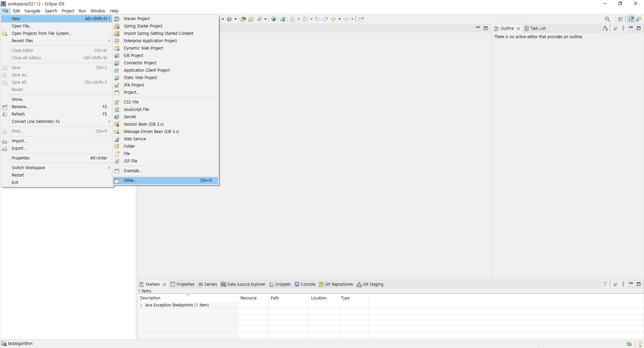Click the magnifier Quick Access search icon

click(x=607, y=19)
